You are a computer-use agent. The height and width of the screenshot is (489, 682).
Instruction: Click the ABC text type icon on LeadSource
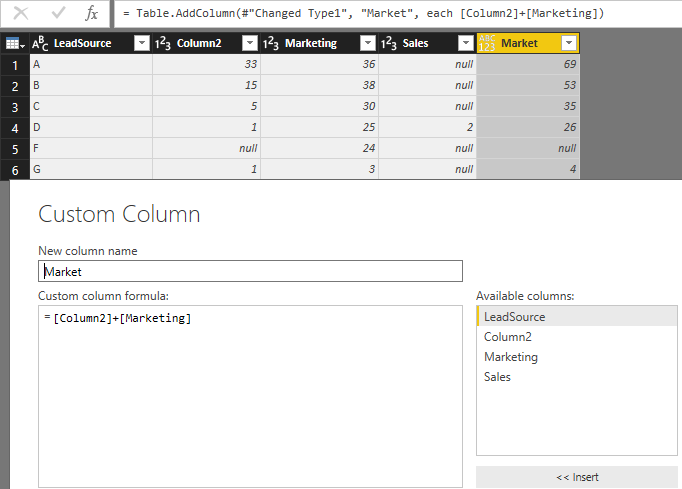[40, 44]
